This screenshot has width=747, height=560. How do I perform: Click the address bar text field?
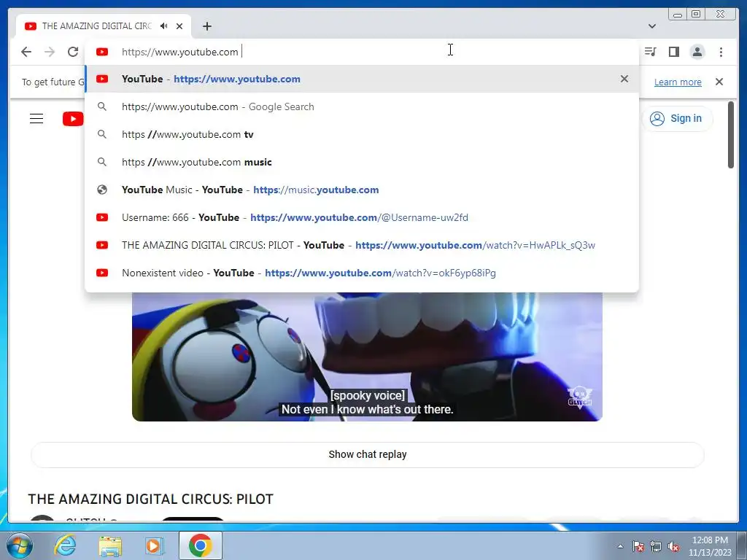(362, 52)
